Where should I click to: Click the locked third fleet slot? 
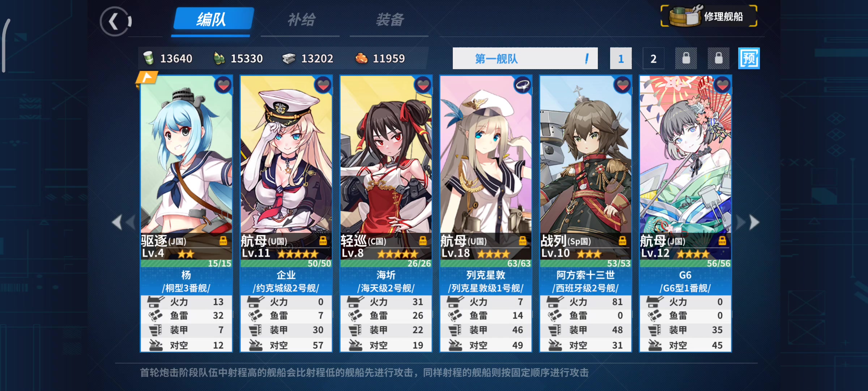[686, 58]
